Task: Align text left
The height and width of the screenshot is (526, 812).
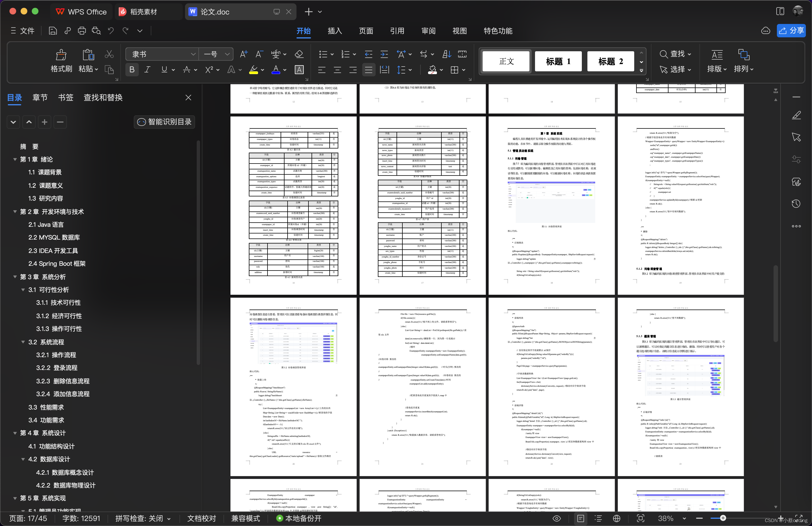Action: tap(322, 70)
